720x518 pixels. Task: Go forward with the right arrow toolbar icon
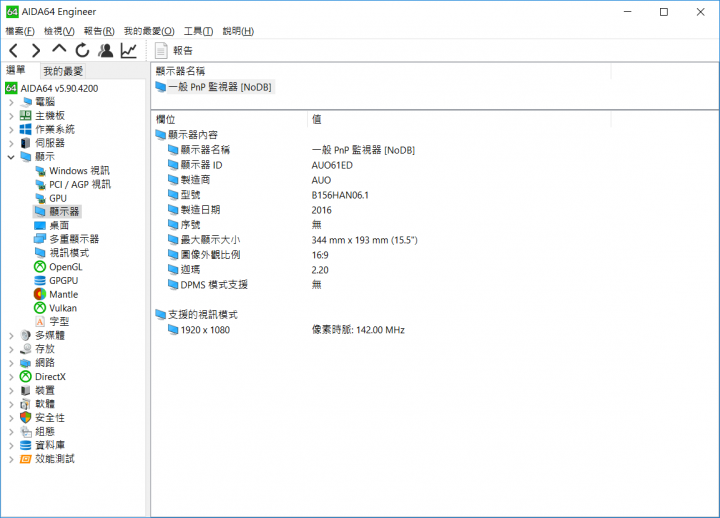click(36, 51)
